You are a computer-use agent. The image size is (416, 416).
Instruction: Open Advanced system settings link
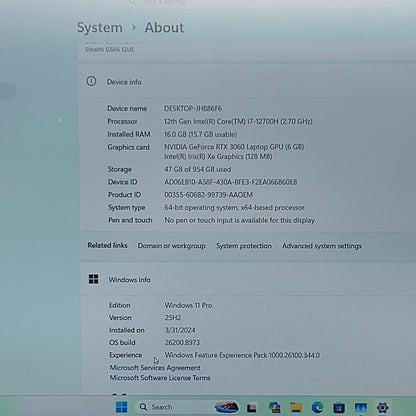[322, 246]
